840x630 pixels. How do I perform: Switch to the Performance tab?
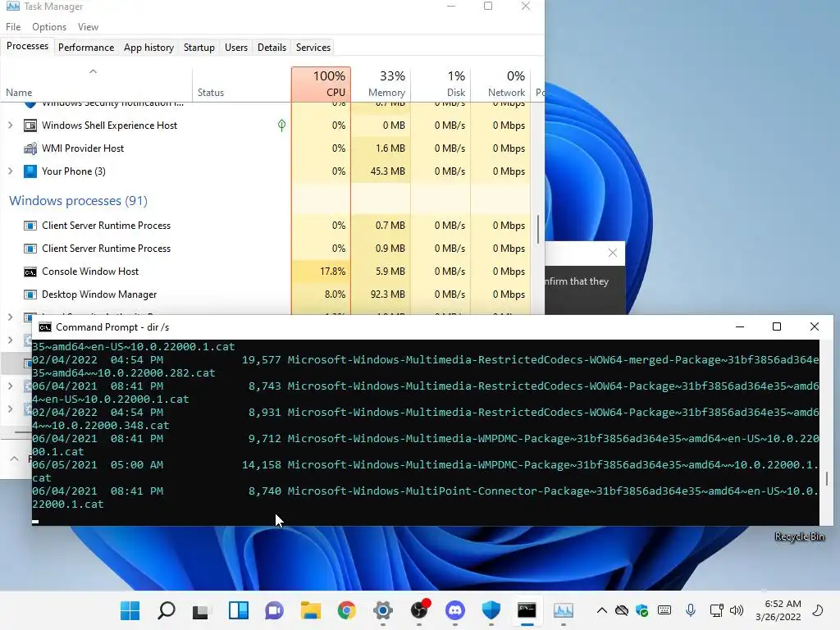click(85, 47)
